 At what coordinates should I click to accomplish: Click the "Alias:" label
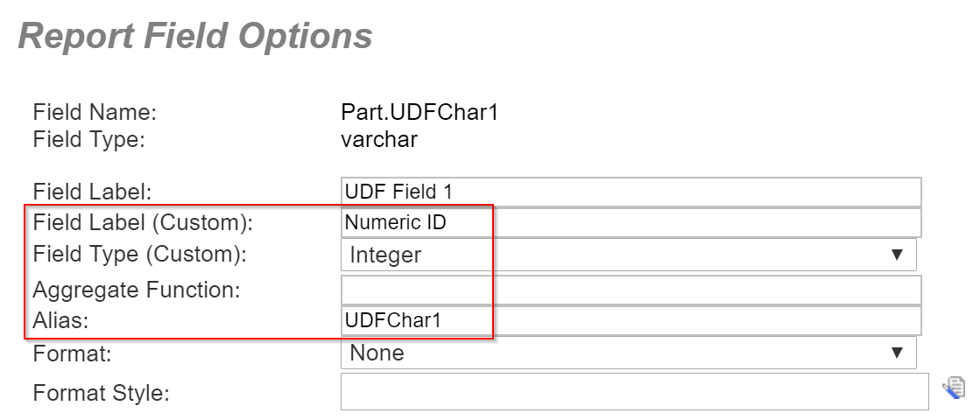pos(60,321)
